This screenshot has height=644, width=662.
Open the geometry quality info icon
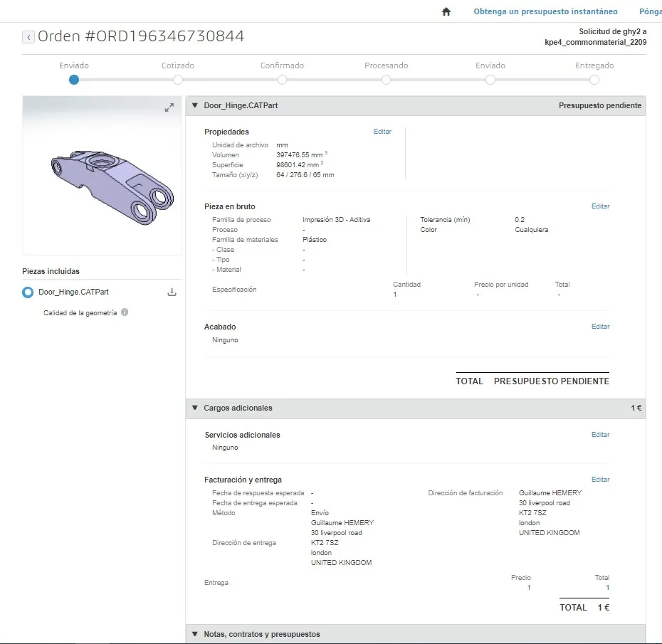point(125,312)
